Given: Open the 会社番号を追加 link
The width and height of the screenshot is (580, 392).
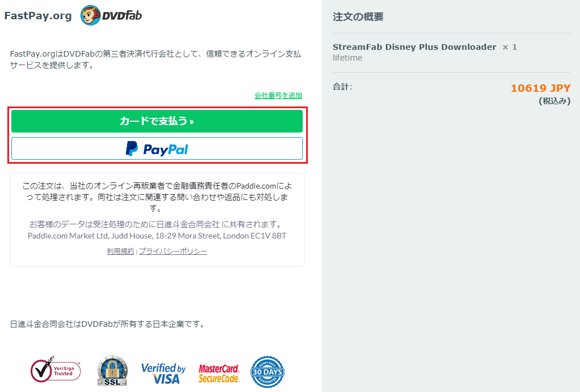Looking at the screenshot, I should coord(278,96).
